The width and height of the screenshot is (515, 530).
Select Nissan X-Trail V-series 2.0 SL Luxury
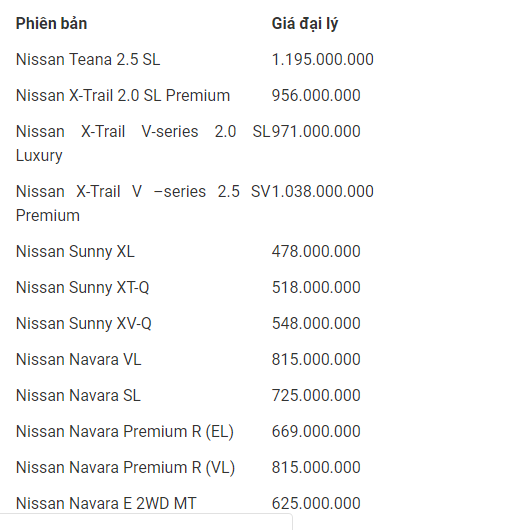pos(143,143)
